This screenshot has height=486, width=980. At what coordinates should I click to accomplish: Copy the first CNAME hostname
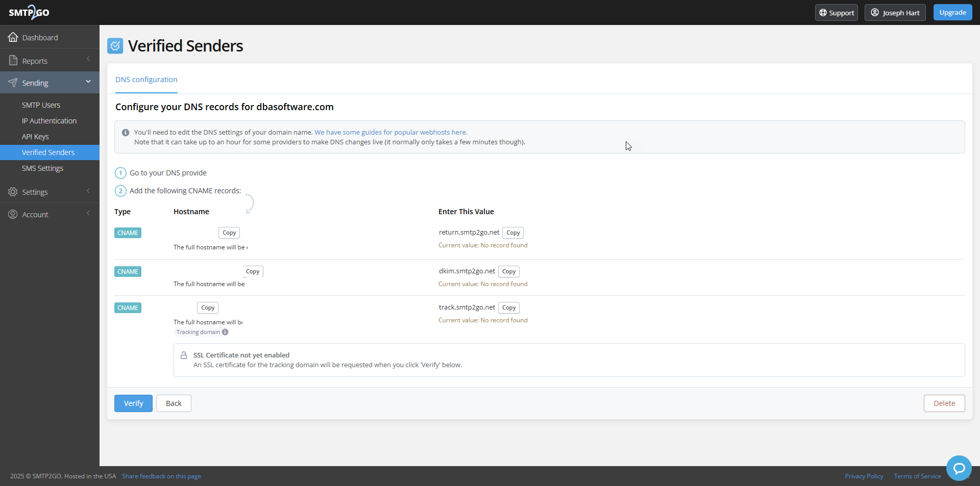tap(229, 233)
